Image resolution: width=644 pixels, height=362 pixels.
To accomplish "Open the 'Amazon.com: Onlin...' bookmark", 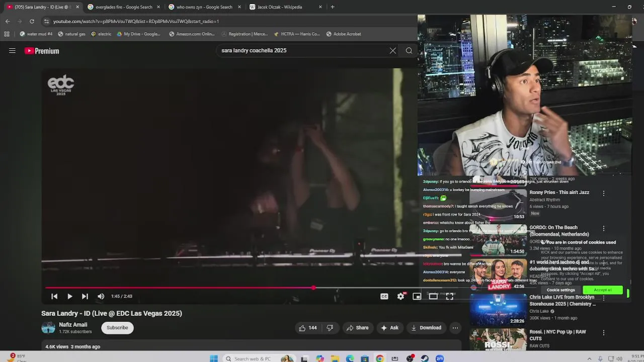I will coord(192,34).
